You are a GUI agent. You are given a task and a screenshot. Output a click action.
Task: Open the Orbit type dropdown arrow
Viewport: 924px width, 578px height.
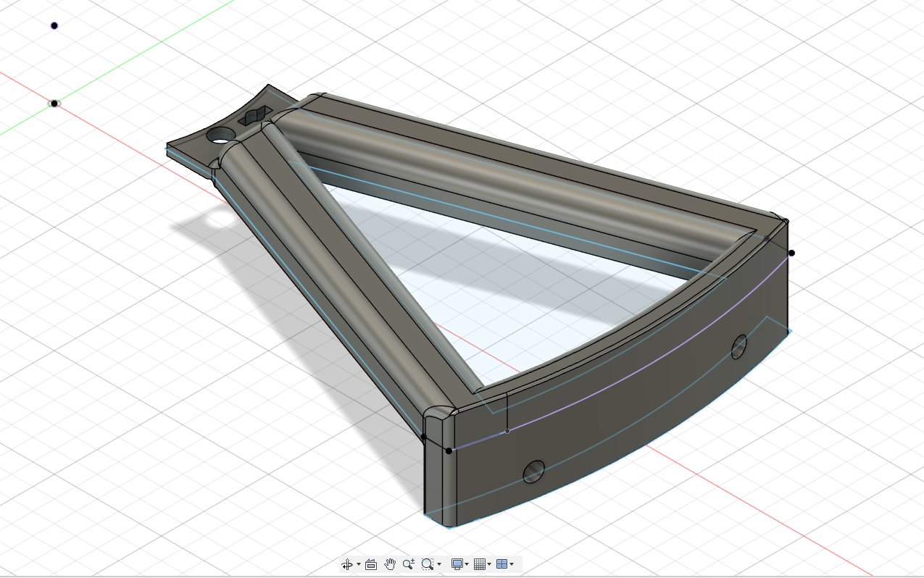coord(359,565)
